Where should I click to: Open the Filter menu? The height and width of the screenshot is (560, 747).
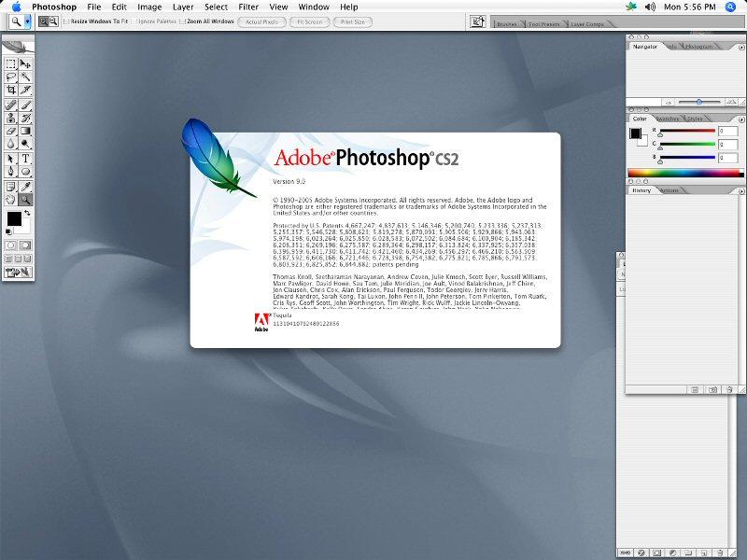[x=248, y=7]
